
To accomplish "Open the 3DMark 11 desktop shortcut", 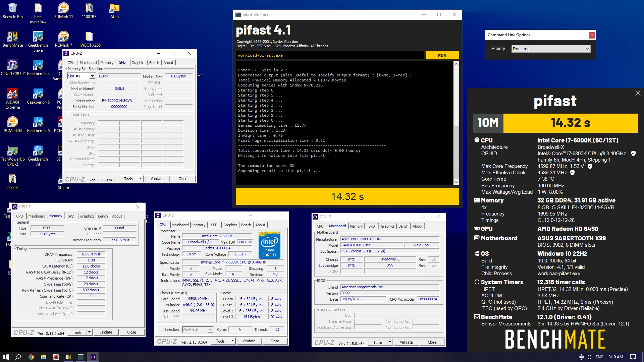I will tap(63, 11).
